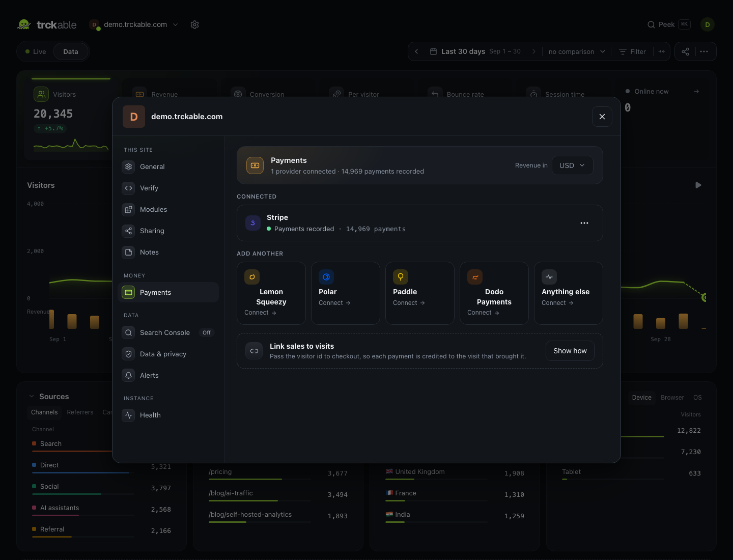Screen dimensions: 733x560
Task: Switch to Live mode toggle
Action: (x=36, y=51)
